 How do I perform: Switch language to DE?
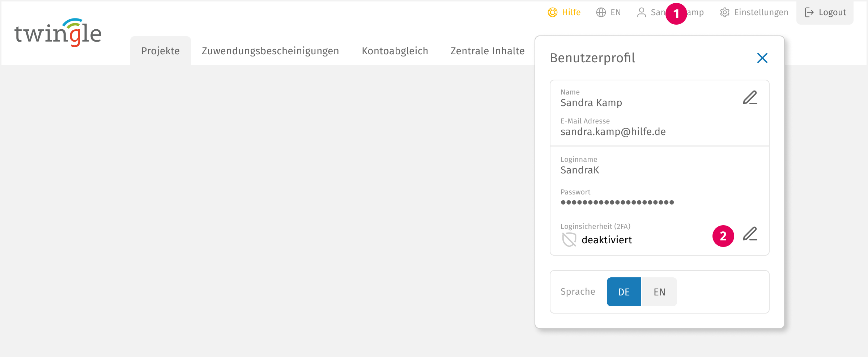624,292
